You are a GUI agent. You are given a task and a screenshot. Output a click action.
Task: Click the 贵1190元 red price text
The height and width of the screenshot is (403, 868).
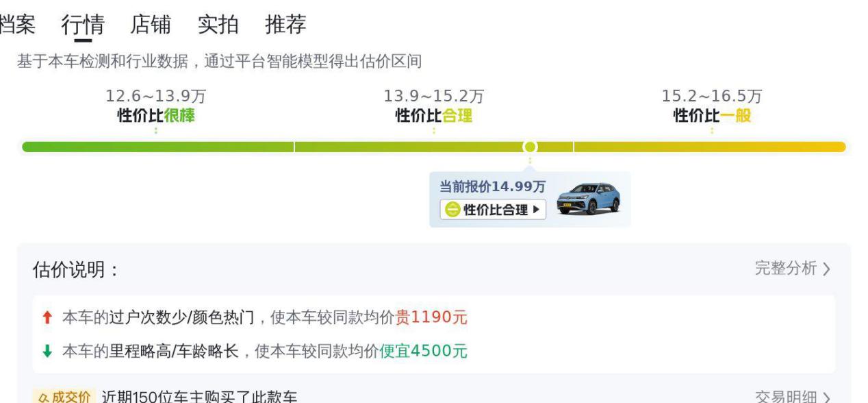[x=431, y=318]
